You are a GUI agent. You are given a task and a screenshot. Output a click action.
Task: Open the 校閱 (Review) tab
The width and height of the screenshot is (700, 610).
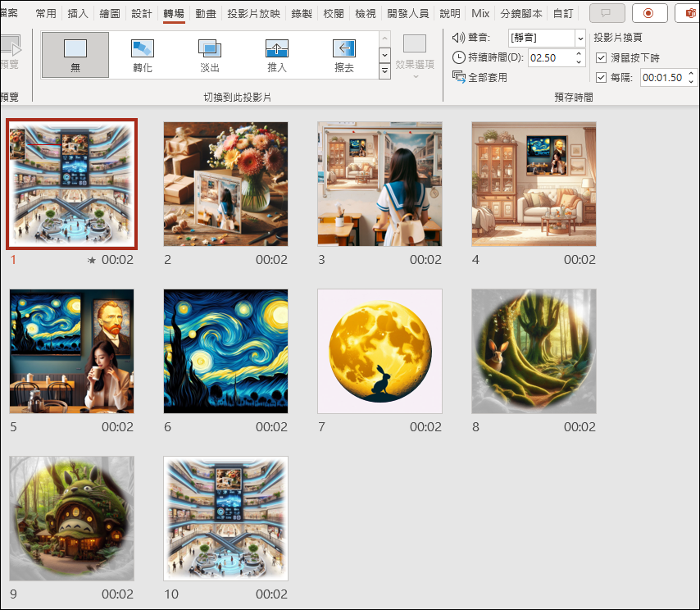(334, 13)
